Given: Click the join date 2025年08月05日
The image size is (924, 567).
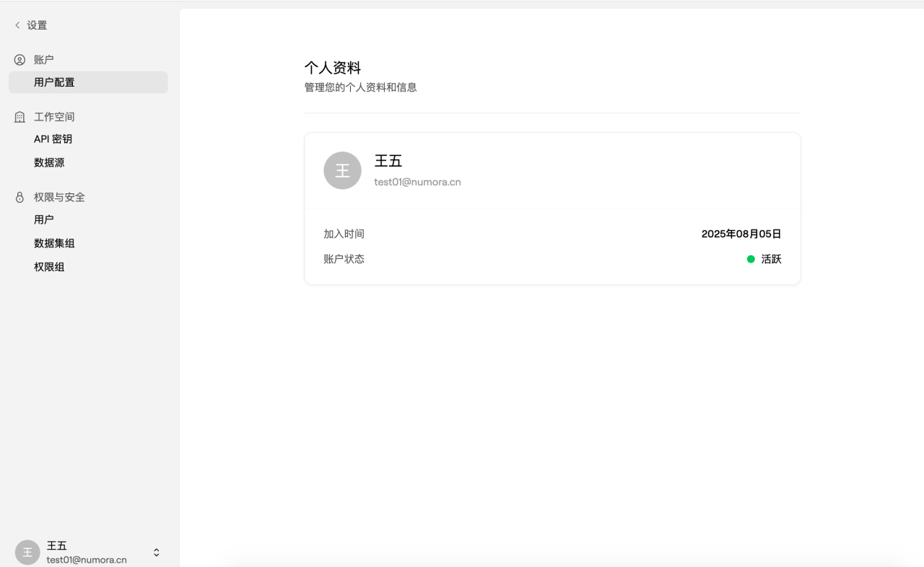Looking at the screenshot, I should coord(741,233).
